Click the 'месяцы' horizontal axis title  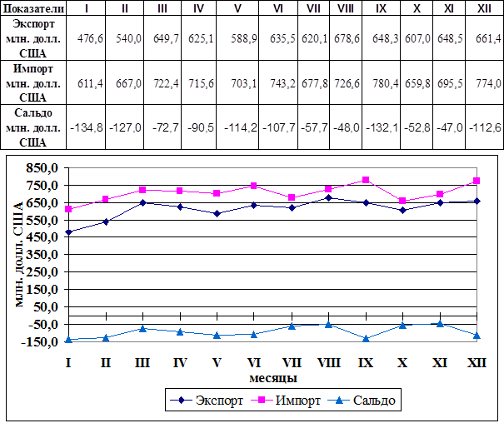[270, 377]
